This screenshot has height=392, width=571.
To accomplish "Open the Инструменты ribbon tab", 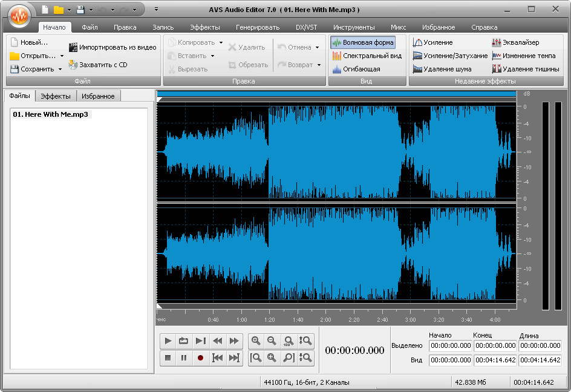I will (354, 27).
